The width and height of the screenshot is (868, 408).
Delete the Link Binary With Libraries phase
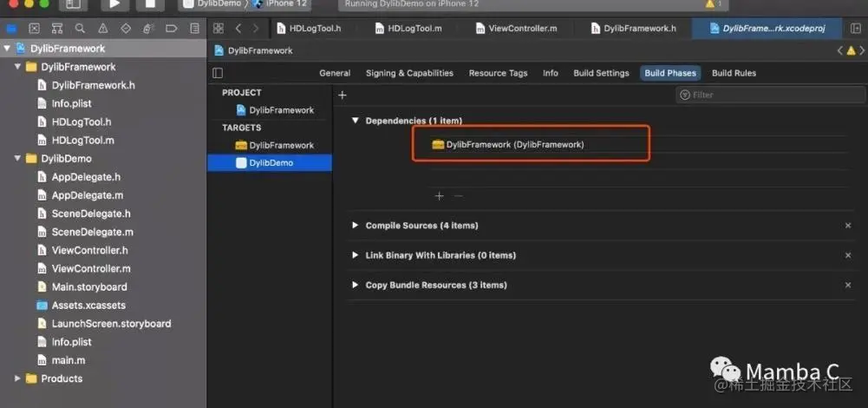(x=847, y=255)
